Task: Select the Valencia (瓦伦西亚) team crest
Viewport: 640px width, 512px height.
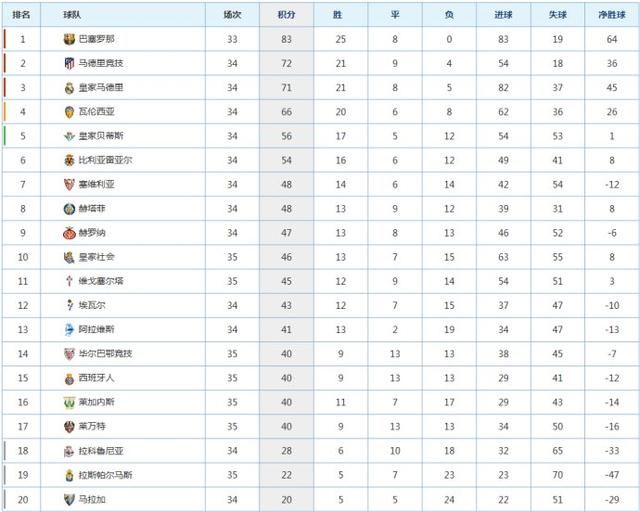Action: pyautogui.click(x=68, y=111)
